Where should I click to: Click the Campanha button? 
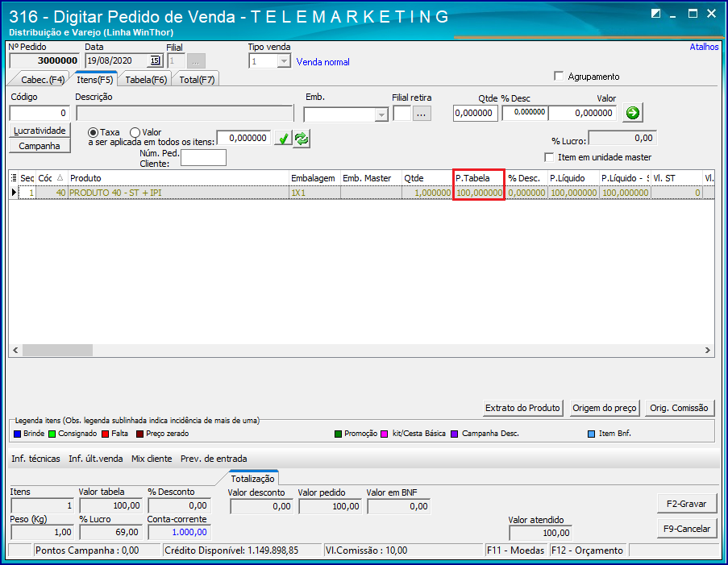[x=40, y=146]
